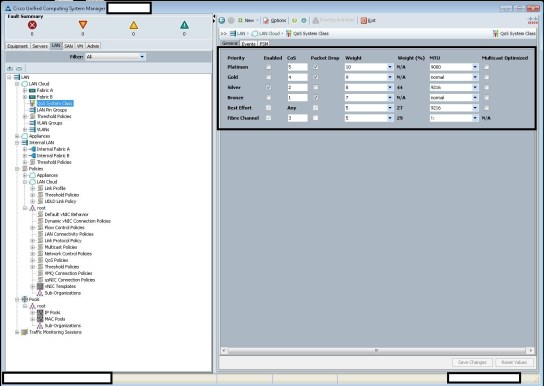544x386 pixels.
Task: Click the expand-all icon above the tree
Action: [10, 68]
